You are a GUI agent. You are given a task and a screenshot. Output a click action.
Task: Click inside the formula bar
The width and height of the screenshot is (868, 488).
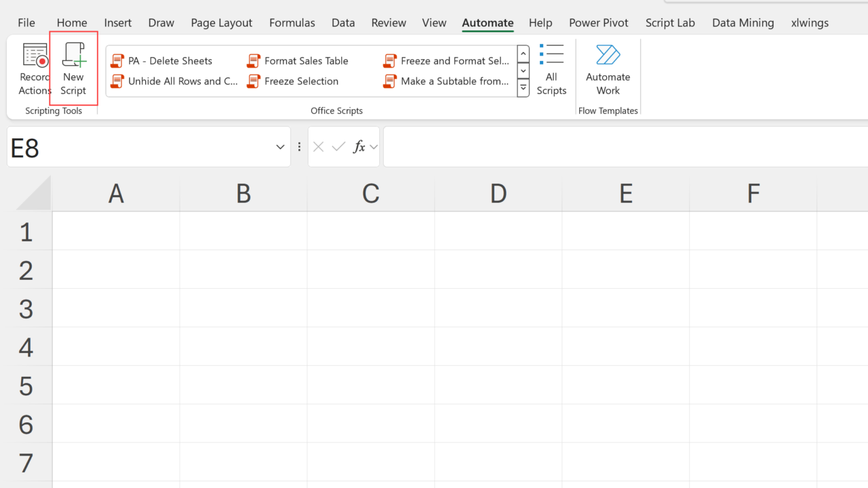pos(624,147)
